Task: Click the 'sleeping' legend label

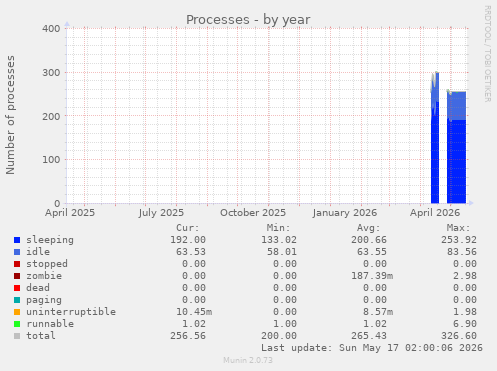Action: (50, 240)
